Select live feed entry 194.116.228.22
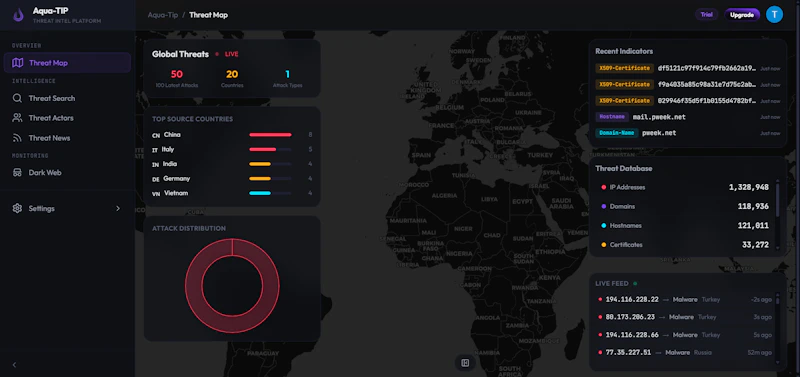 point(685,299)
